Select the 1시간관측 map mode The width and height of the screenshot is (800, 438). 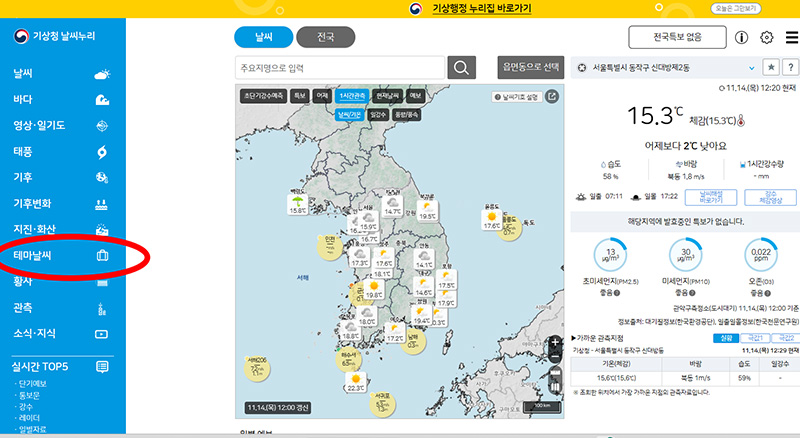coord(353,96)
